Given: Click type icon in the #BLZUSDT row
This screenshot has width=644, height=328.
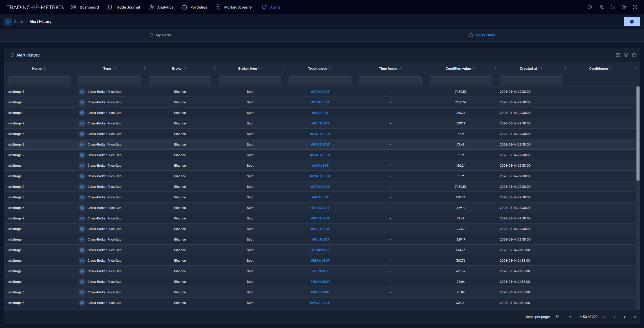Looking at the screenshot, I should click(82, 271).
